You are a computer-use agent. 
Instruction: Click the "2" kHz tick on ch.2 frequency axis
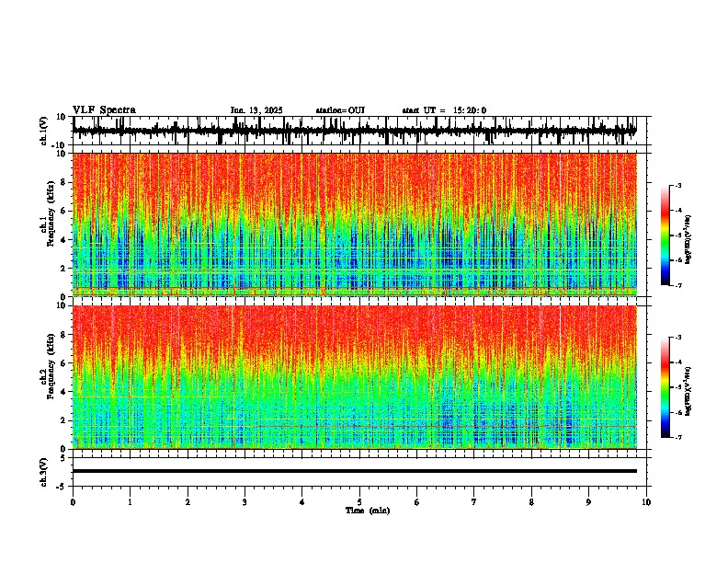[x=64, y=420]
